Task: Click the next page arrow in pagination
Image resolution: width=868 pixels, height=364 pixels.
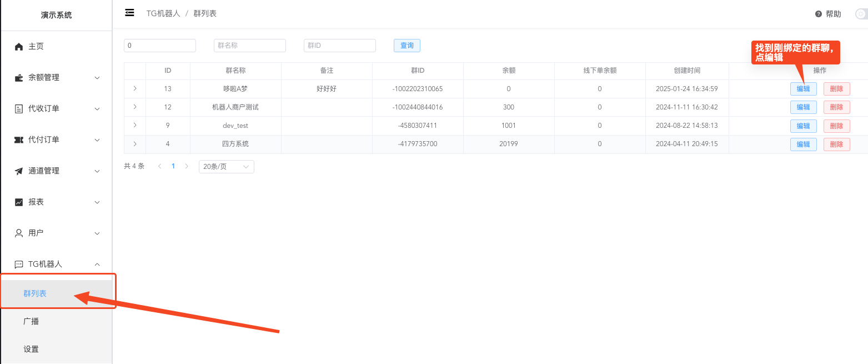Action: pyautogui.click(x=186, y=166)
